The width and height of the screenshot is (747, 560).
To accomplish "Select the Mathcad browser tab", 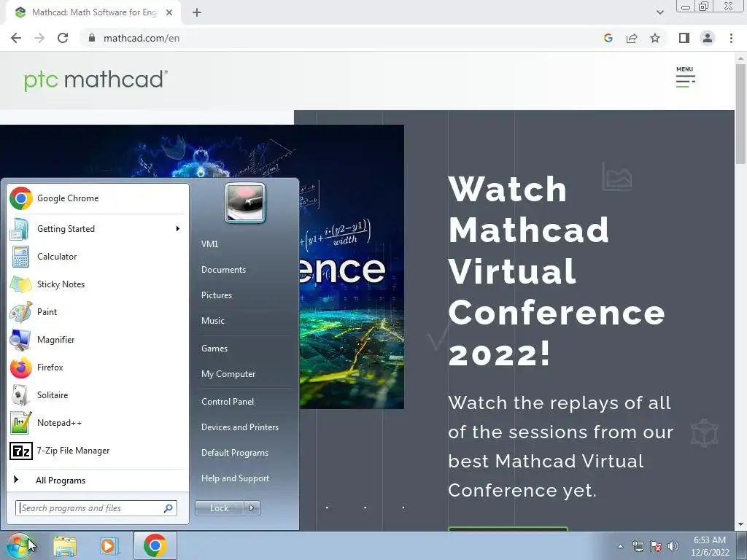I will 93,12.
